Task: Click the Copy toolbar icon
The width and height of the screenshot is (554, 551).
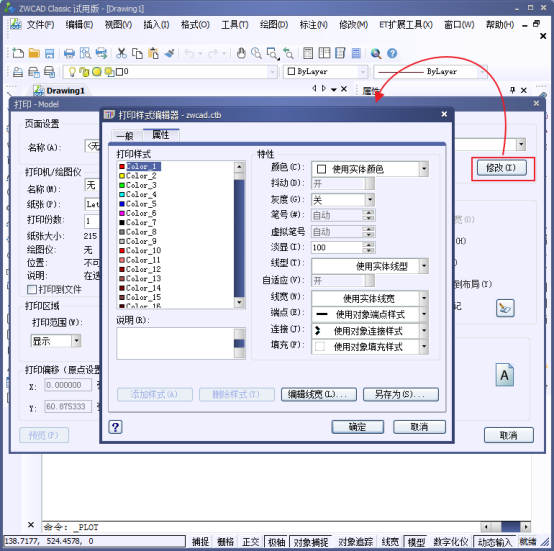Action: [x=137, y=53]
